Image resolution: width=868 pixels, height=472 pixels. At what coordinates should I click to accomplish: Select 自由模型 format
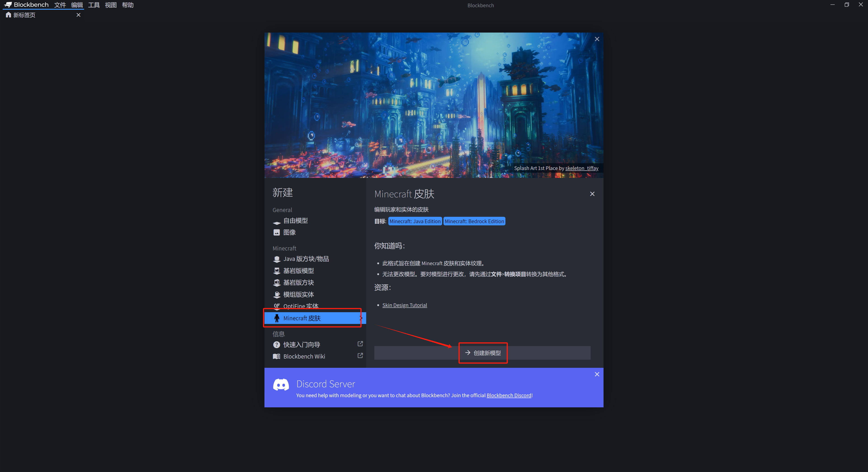point(315,221)
